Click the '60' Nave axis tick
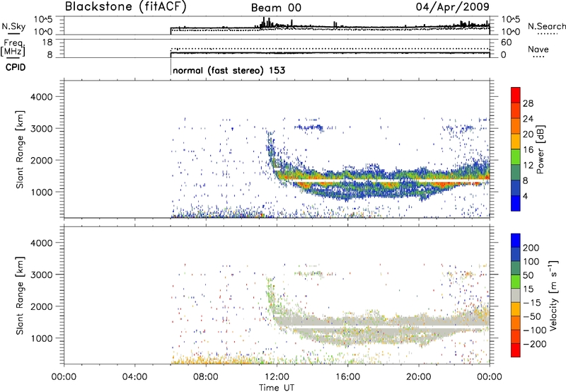Image resolution: width=566 pixels, height=392 pixels. (506, 42)
